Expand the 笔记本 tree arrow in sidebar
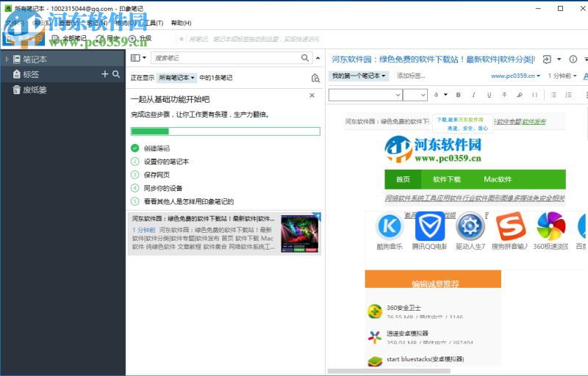The image size is (588, 376). coord(7,59)
